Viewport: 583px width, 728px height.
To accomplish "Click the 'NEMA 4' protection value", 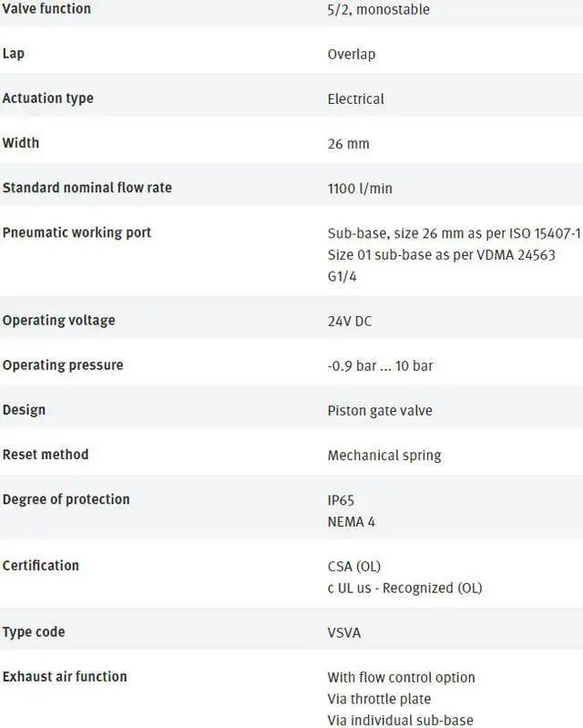I will 351,522.
